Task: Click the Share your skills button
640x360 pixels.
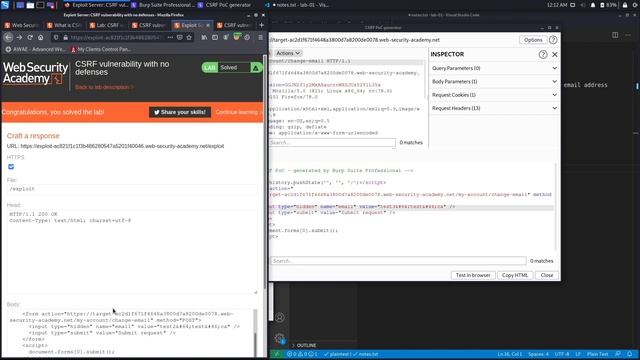Action: click(x=180, y=112)
